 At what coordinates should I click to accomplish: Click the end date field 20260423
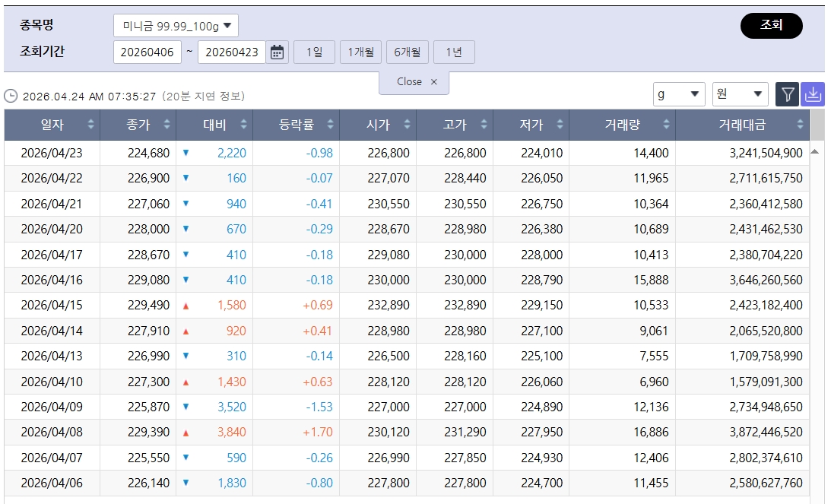[x=232, y=52]
